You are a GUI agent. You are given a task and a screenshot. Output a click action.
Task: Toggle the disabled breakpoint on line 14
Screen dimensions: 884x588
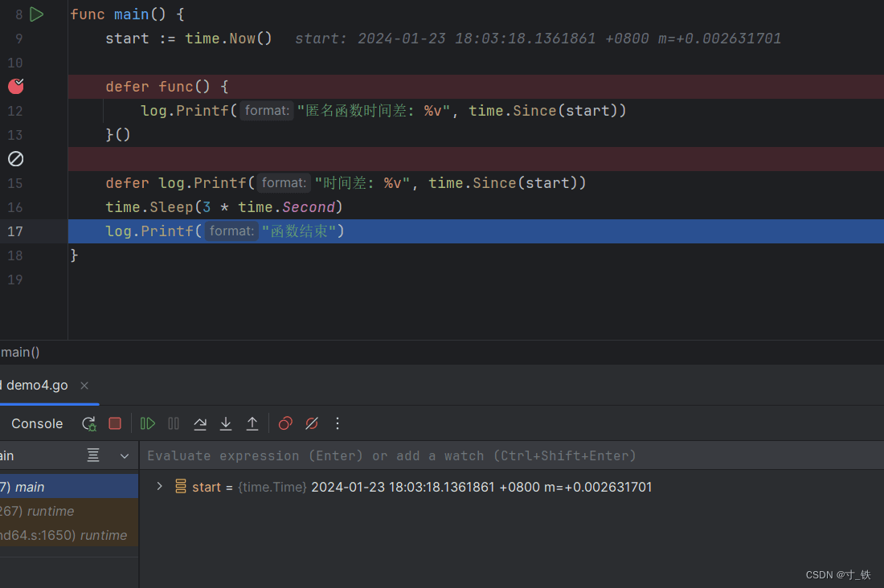[16, 159]
